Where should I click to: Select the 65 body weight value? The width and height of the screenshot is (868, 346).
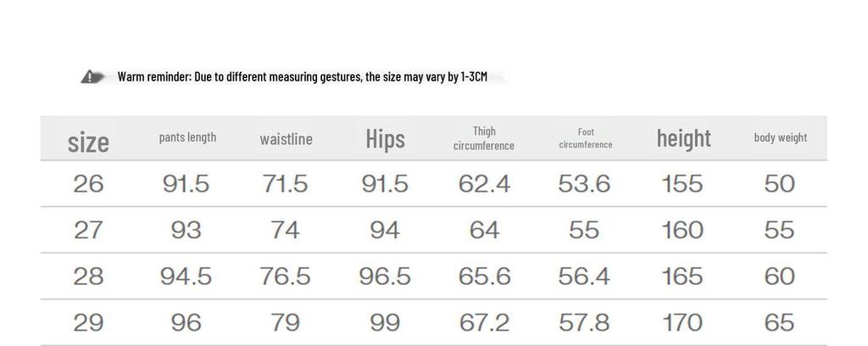[779, 322]
